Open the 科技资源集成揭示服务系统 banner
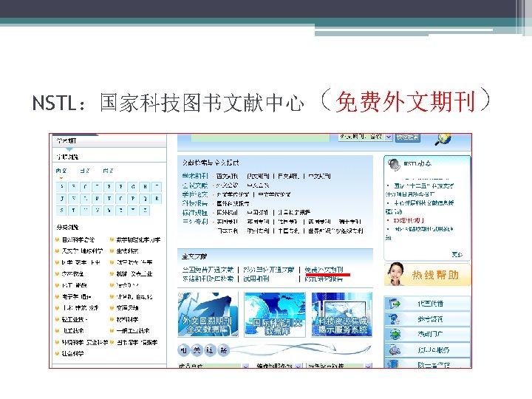 coord(342,315)
